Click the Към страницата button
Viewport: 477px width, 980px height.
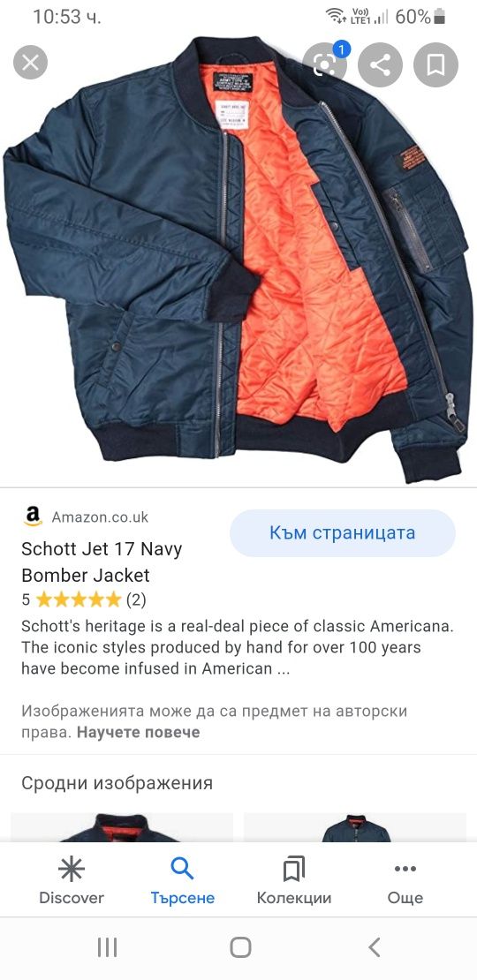(343, 533)
